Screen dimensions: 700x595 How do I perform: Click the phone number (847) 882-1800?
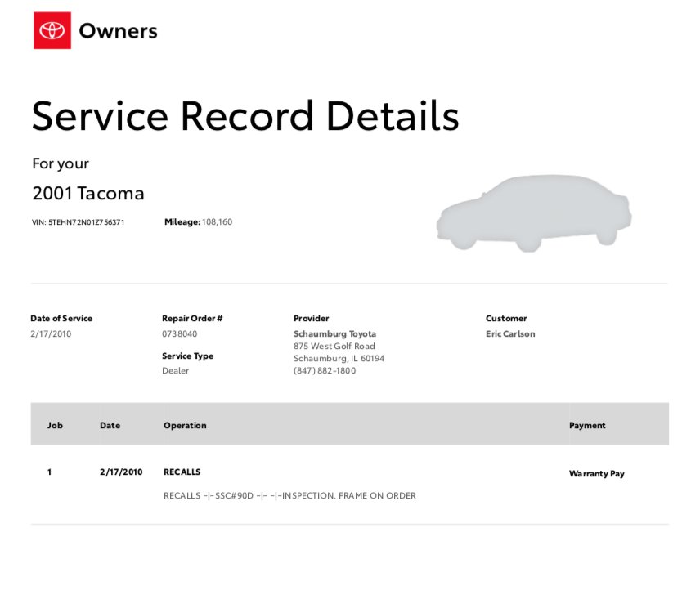click(325, 370)
